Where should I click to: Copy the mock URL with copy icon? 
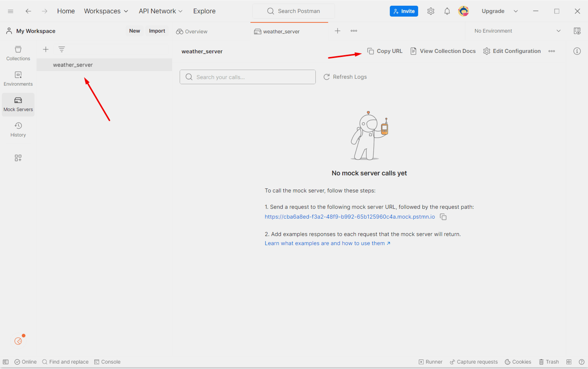[x=443, y=217]
